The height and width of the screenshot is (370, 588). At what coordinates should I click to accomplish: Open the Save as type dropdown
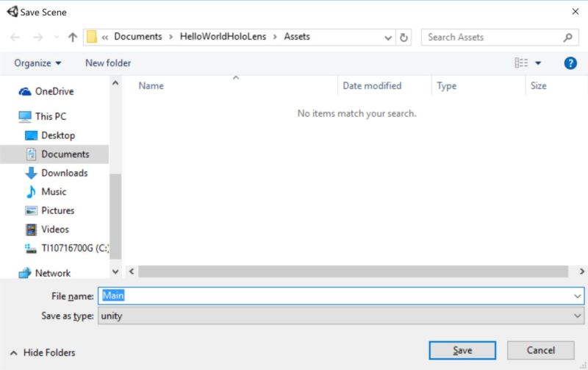[x=577, y=316]
